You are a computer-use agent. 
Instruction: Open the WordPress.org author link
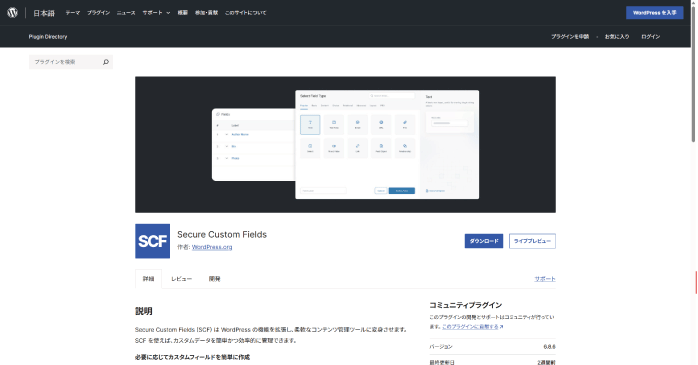coord(212,247)
